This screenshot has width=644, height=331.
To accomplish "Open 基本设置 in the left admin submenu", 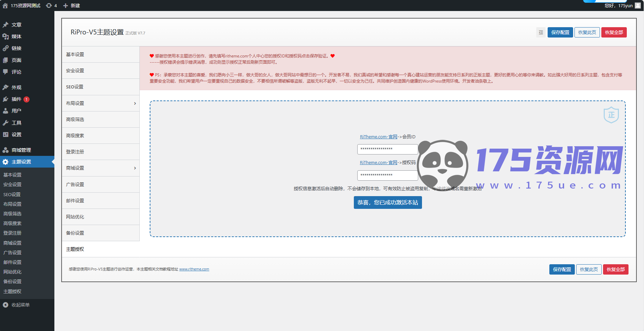I will pos(12,175).
